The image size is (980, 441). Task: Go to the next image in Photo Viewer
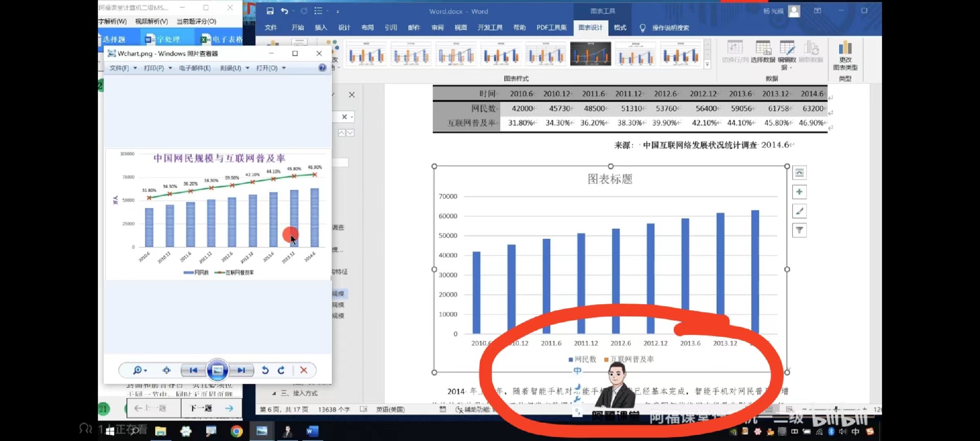[x=241, y=370]
